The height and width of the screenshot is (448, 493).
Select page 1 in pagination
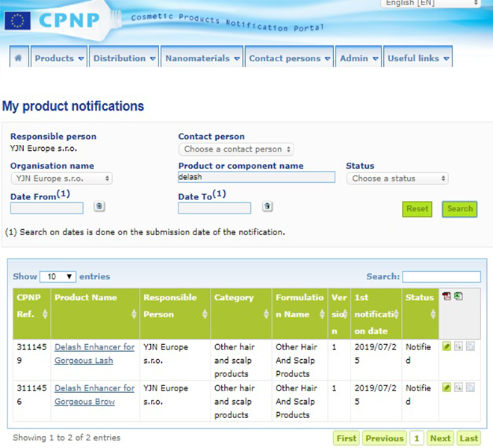click(417, 438)
